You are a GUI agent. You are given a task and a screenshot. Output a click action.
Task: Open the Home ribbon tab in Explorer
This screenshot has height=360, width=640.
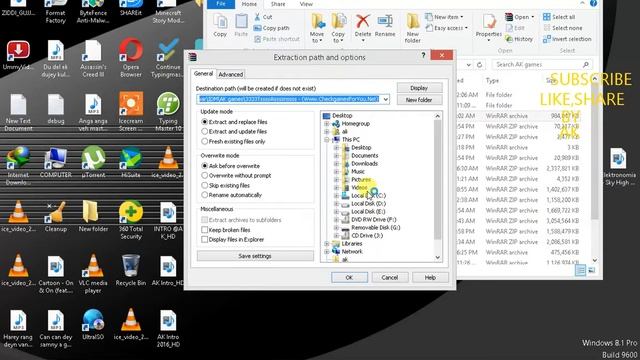coord(249,4)
